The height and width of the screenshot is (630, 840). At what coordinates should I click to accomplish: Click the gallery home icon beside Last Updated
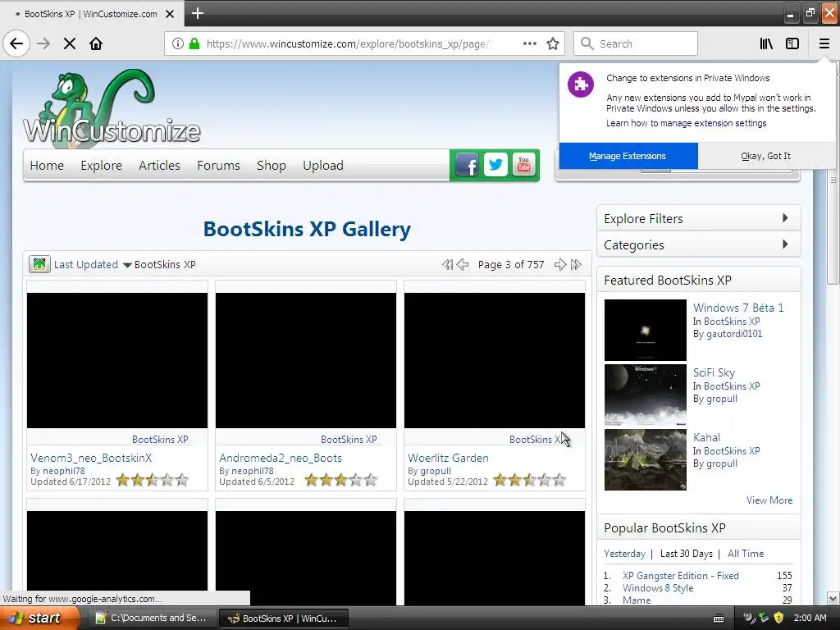39,264
